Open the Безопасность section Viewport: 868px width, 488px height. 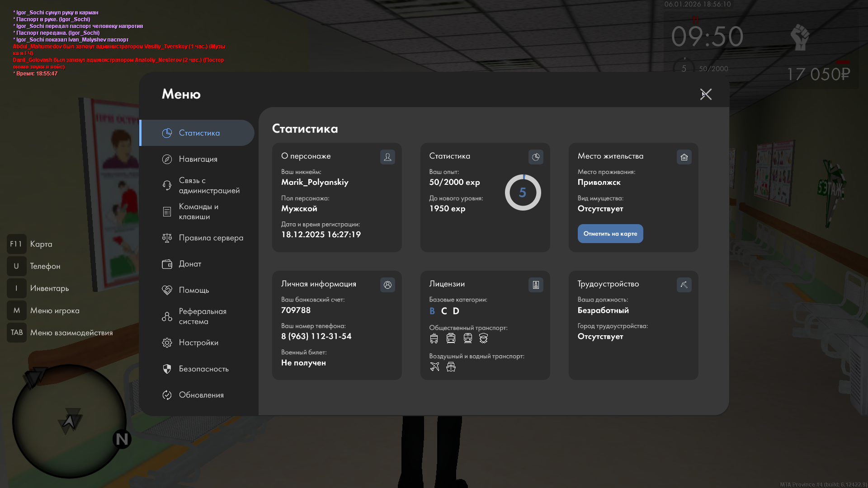pyautogui.click(x=203, y=369)
